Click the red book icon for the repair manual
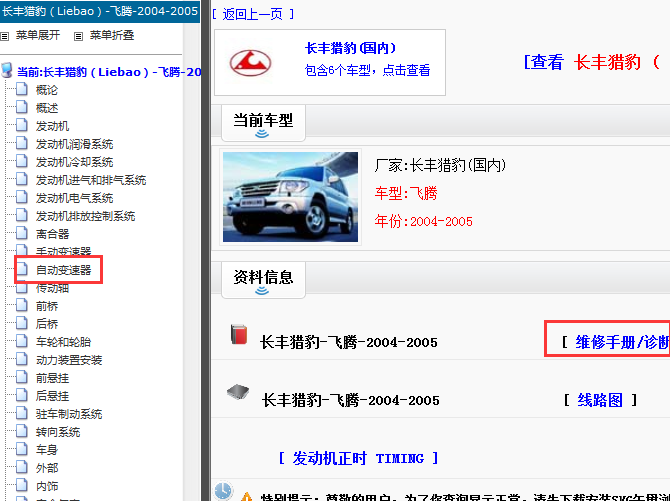The width and height of the screenshot is (670, 501). 239,334
